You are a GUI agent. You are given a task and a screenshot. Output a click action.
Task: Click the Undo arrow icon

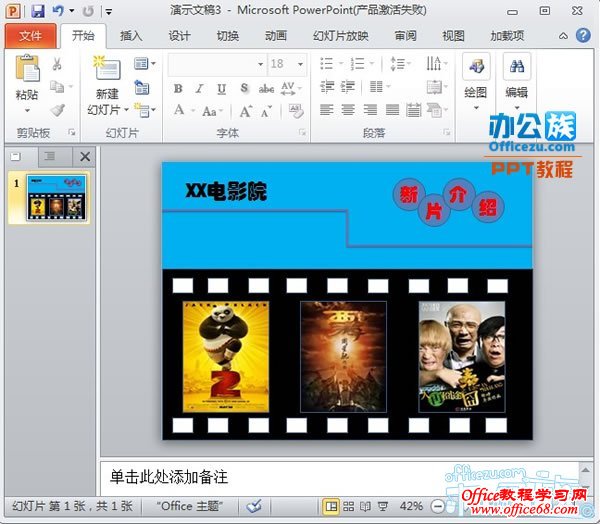pos(59,11)
